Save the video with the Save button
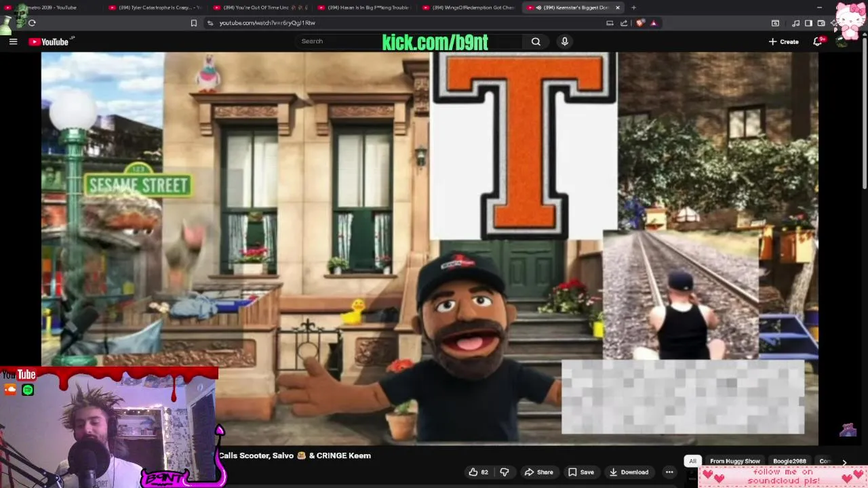Image resolution: width=868 pixels, height=488 pixels. [581, 472]
